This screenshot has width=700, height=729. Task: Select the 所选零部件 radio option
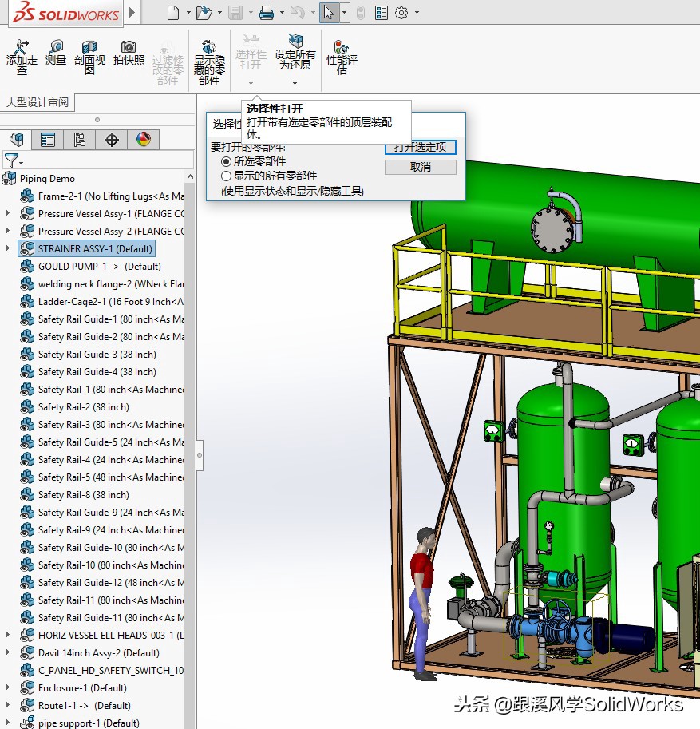pos(227,162)
